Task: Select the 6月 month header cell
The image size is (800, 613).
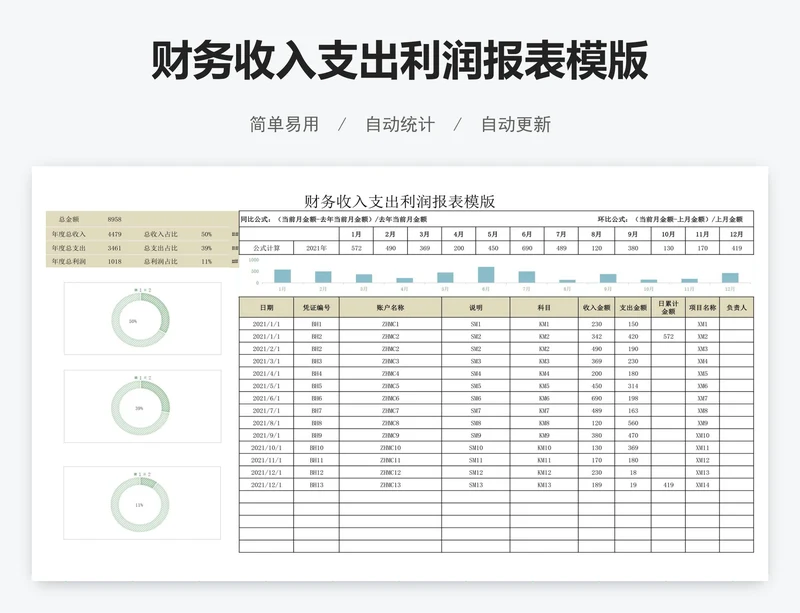Action: tap(527, 234)
